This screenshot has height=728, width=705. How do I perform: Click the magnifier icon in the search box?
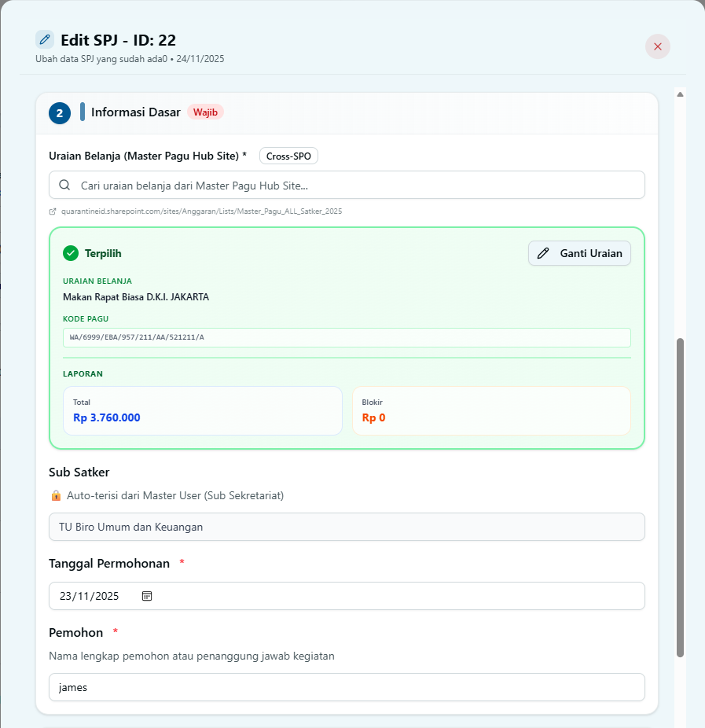tap(64, 186)
